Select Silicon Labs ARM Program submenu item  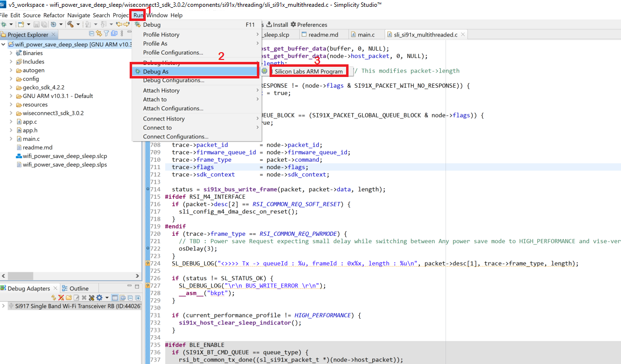click(x=309, y=71)
